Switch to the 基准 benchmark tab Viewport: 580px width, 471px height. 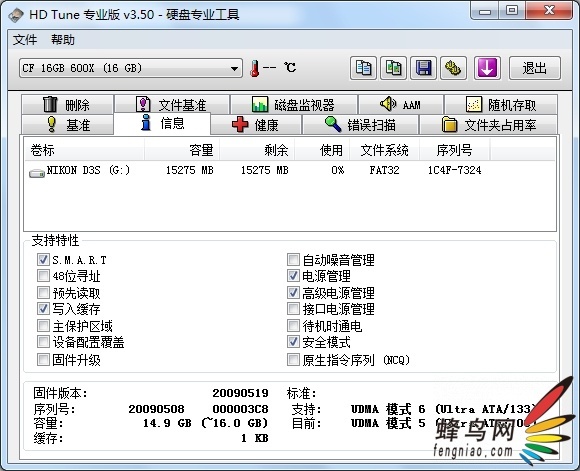click(x=67, y=125)
